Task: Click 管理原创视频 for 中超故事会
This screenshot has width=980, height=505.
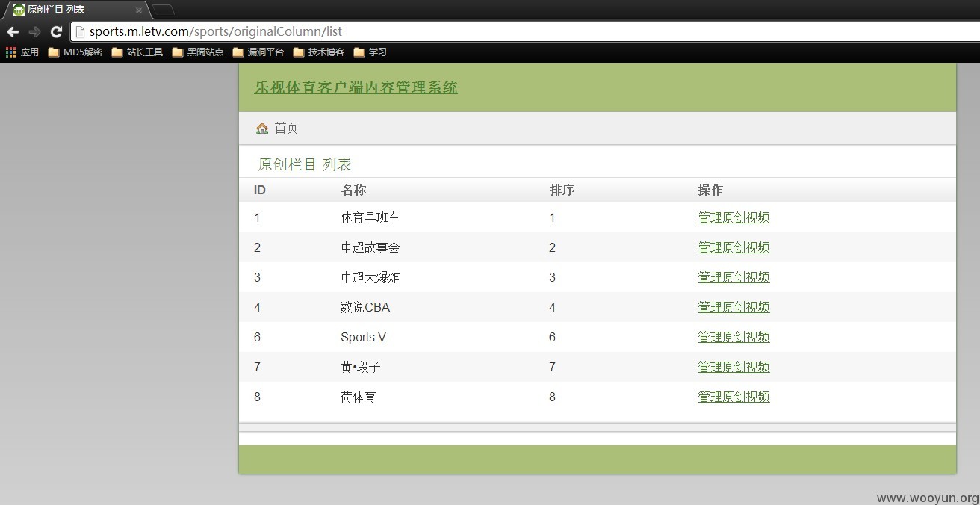Action: (x=734, y=247)
